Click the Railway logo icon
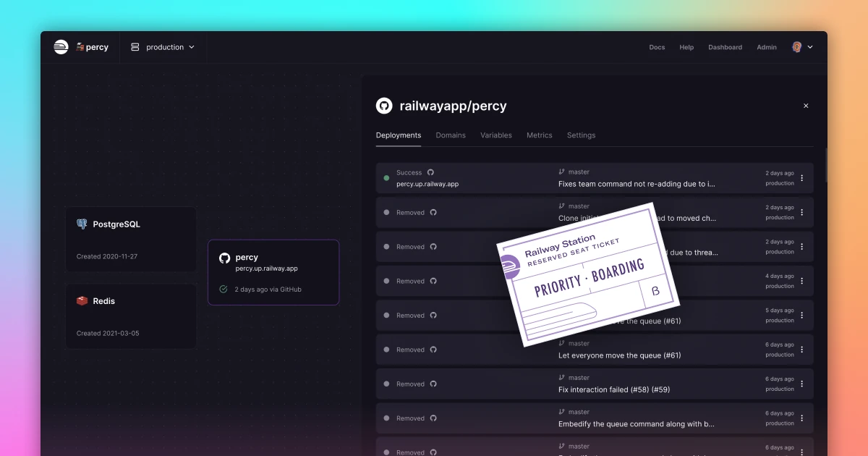Viewport: 868px width, 456px height. click(61, 47)
